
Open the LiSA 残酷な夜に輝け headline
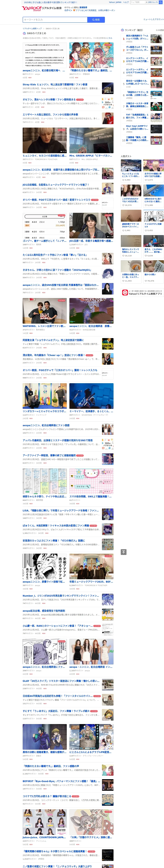pyautogui.click(x=61, y=511)
